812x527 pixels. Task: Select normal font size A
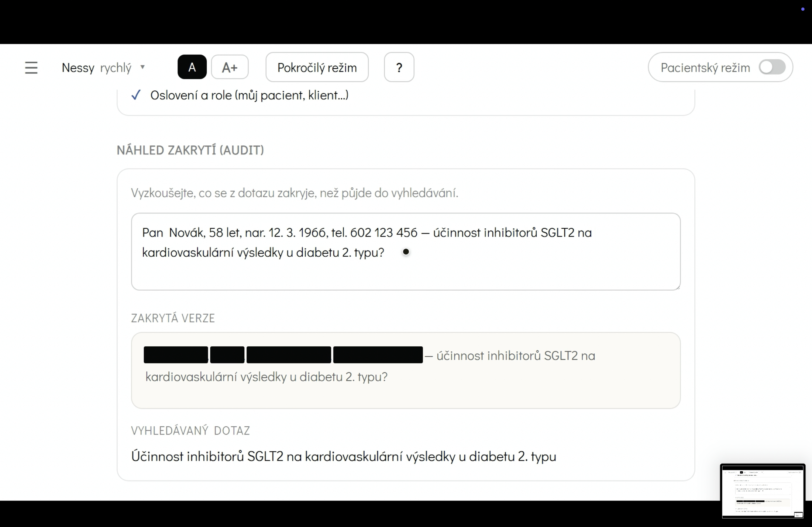[x=192, y=67]
